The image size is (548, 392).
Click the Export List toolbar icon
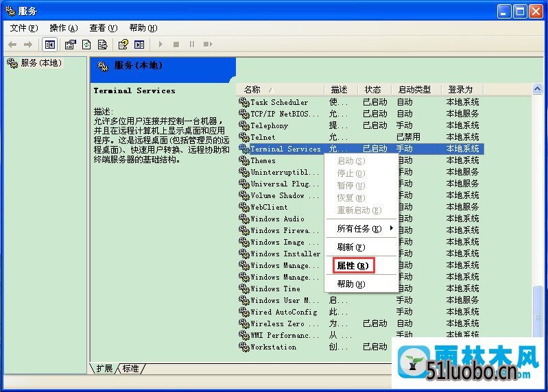click(103, 45)
